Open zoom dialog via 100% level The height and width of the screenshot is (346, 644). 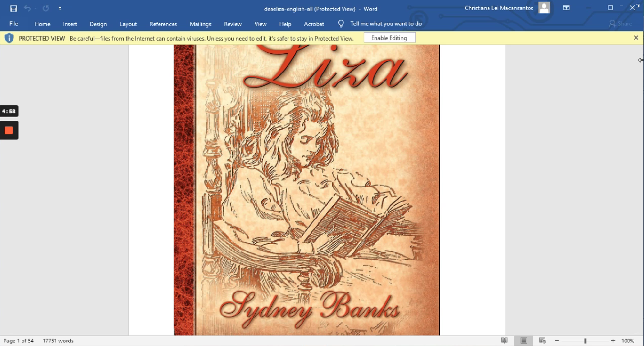click(627, 340)
